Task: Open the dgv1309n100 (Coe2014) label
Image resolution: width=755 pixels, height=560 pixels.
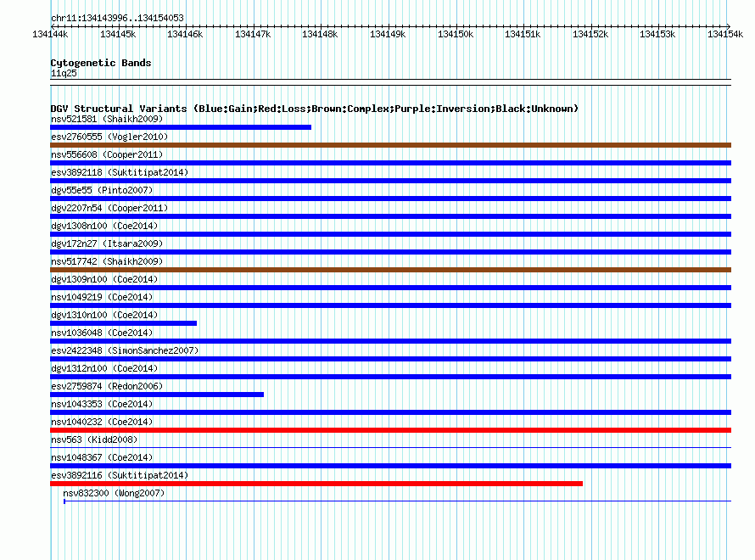Action: click(104, 279)
